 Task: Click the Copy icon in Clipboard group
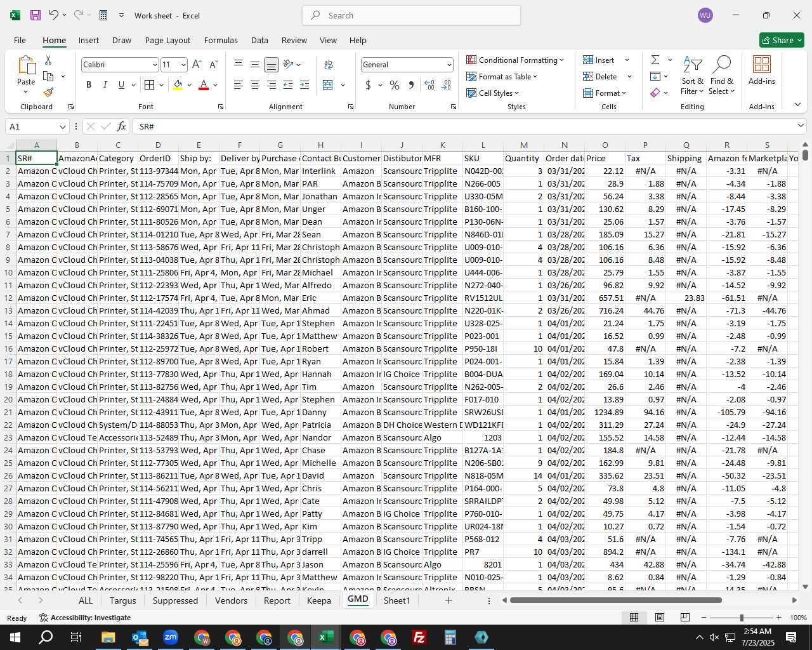(48, 76)
